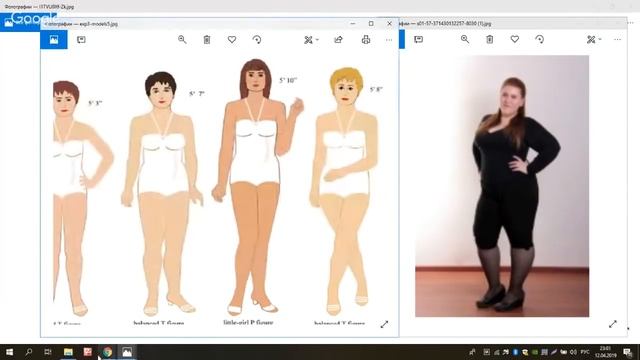Open File Explorer from taskbar
Image resolution: width=640 pixels, height=360 pixels.
(68, 352)
